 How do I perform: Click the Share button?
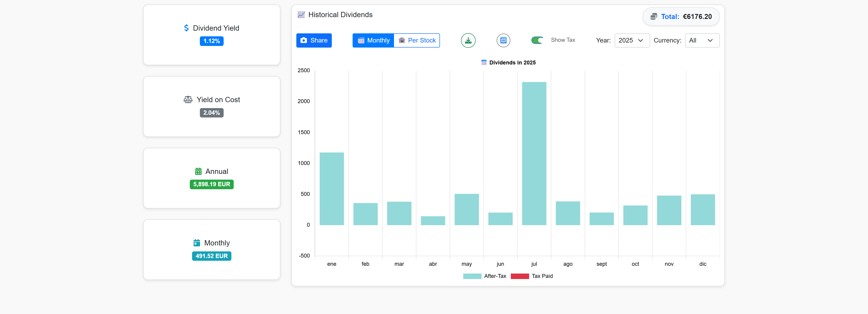click(314, 40)
